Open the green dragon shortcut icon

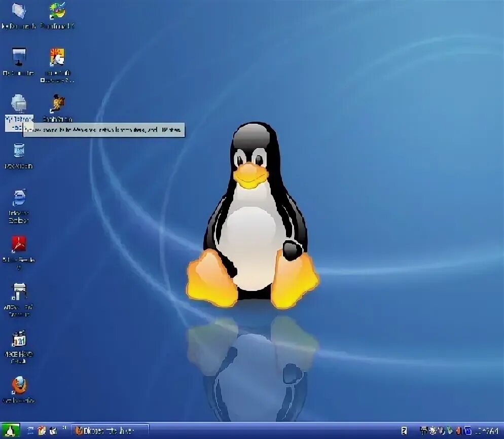click(57, 11)
